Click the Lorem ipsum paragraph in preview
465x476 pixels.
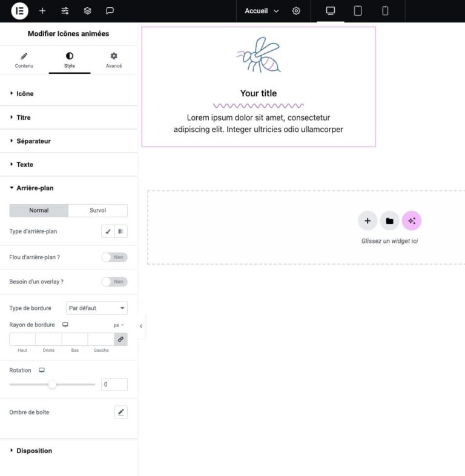tap(259, 124)
